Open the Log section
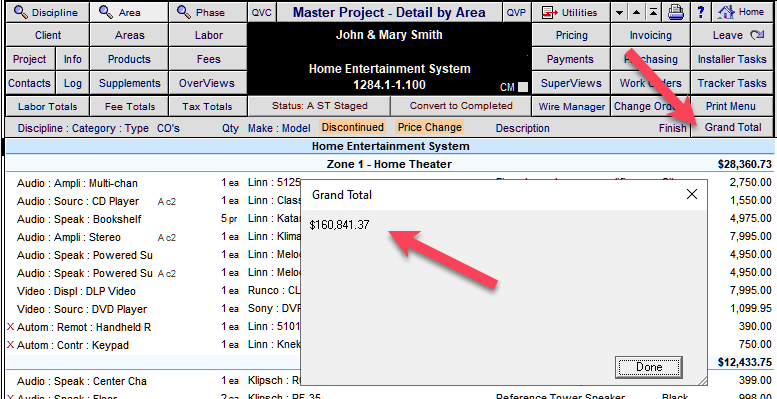The width and height of the screenshot is (777, 399). pos(72,83)
